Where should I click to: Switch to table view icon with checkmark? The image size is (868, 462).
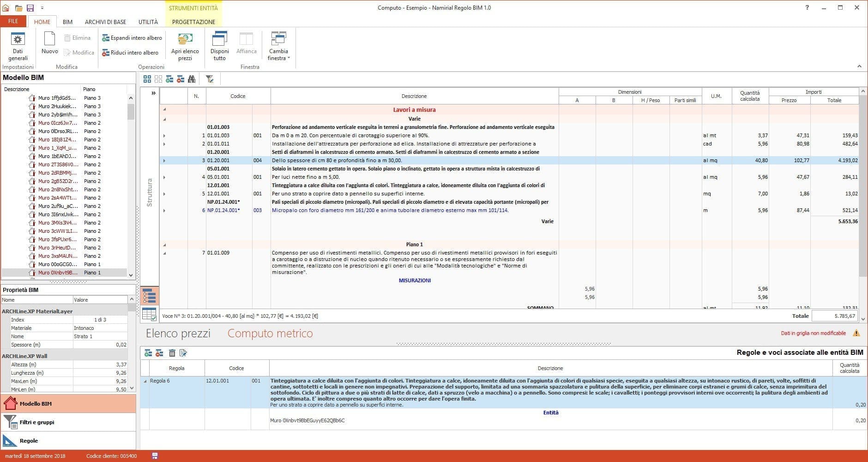(x=150, y=314)
